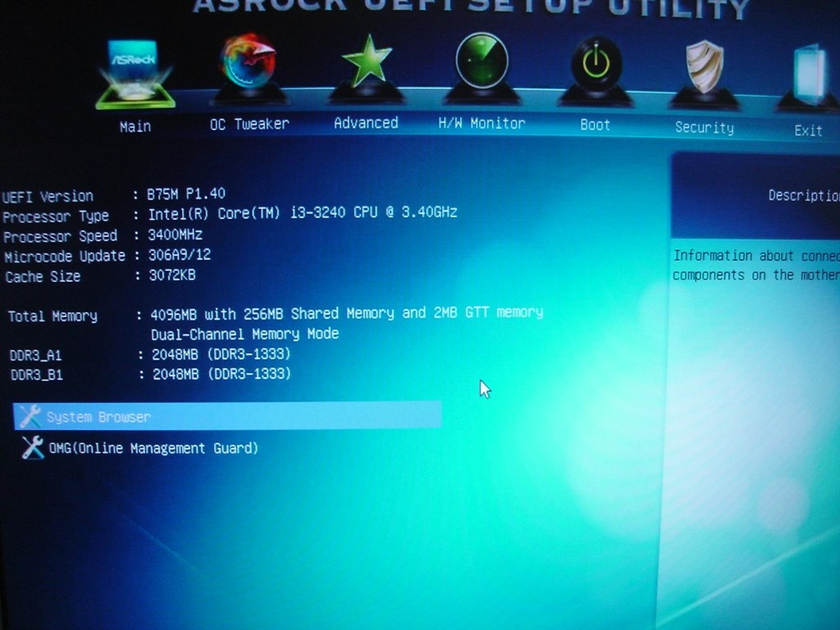Click the System Browser wrench icon

pos(30,416)
